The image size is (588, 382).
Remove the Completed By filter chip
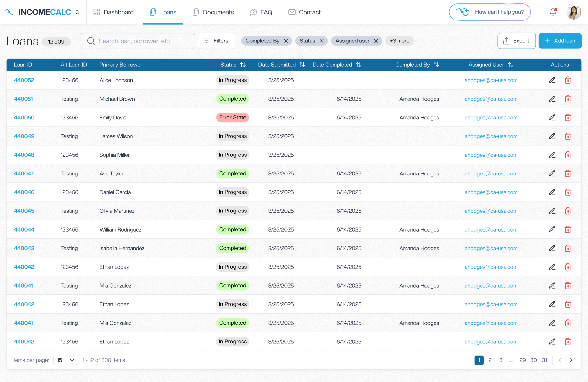(x=286, y=41)
